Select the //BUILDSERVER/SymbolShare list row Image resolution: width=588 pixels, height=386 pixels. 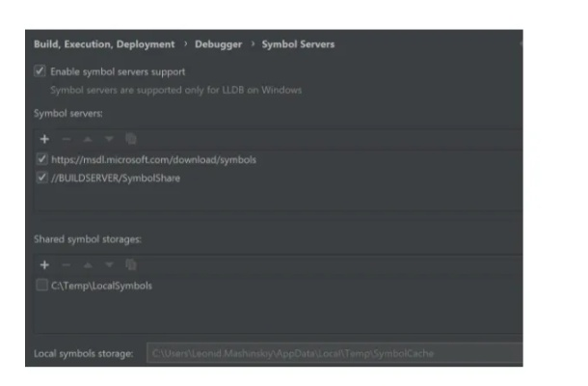point(116,178)
